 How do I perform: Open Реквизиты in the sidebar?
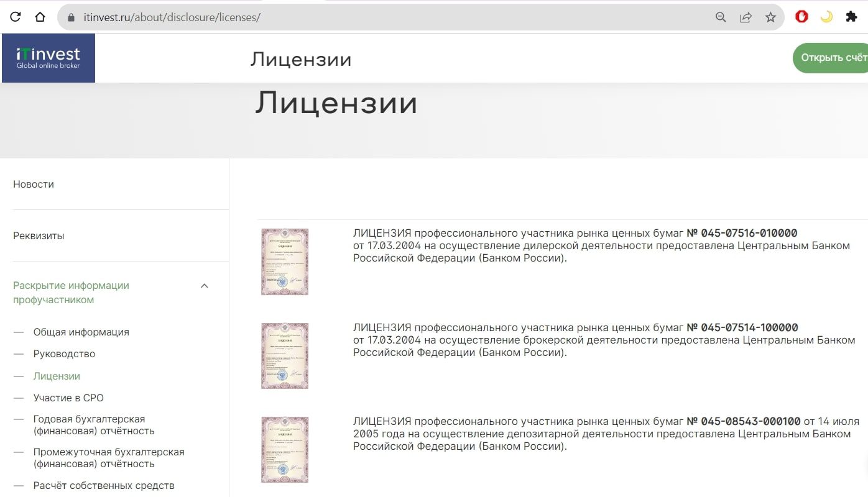(x=39, y=236)
